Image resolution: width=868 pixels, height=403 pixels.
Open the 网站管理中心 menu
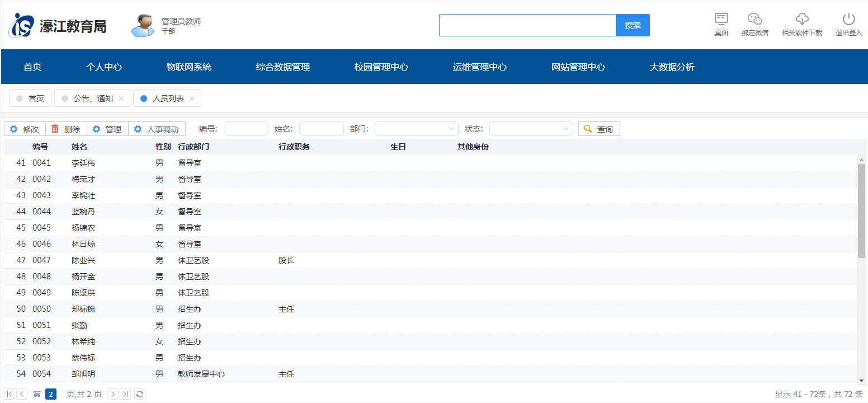[x=578, y=67]
